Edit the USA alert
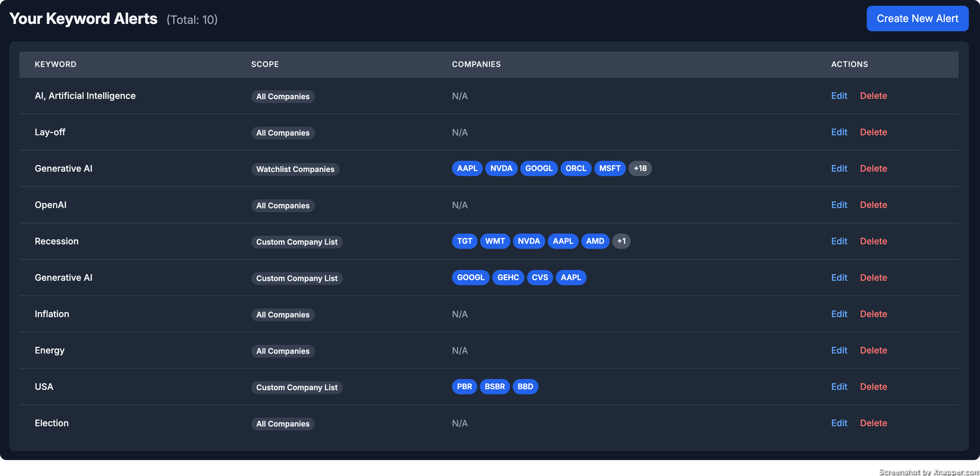This screenshot has height=476, width=980. [x=839, y=387]
